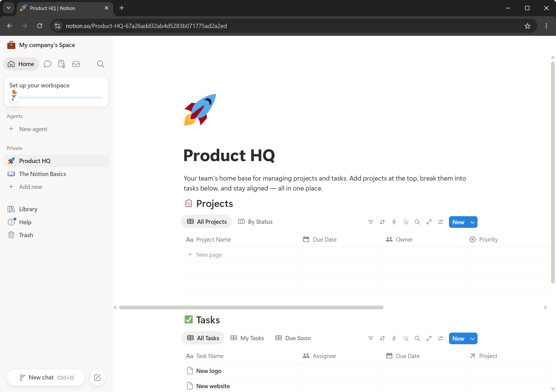Viewport: 556px width, 392px height.
Task: Search within the Projects database
Action: (417, 222)
